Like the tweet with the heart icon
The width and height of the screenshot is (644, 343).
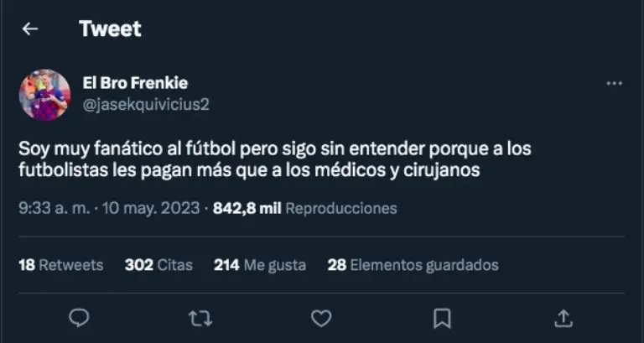(x=321, y=319)
